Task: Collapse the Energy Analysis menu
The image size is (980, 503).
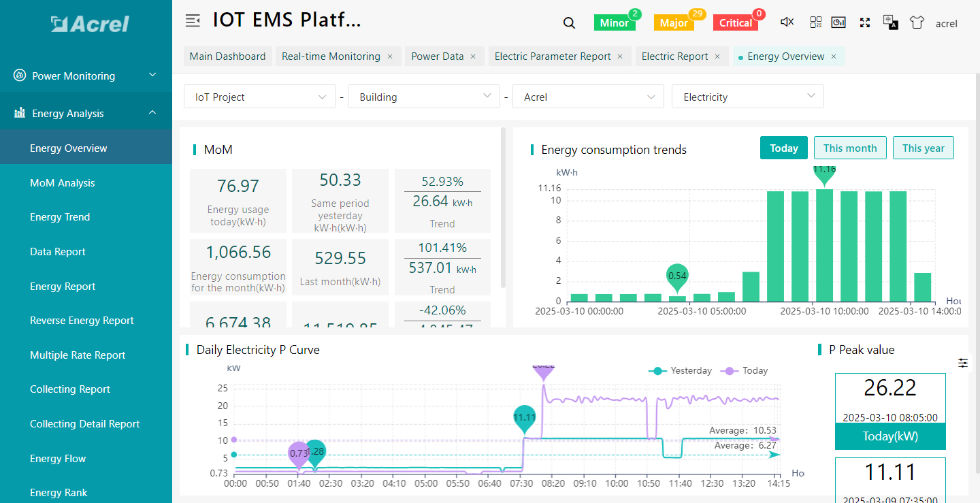Action: tap(86, 113)
